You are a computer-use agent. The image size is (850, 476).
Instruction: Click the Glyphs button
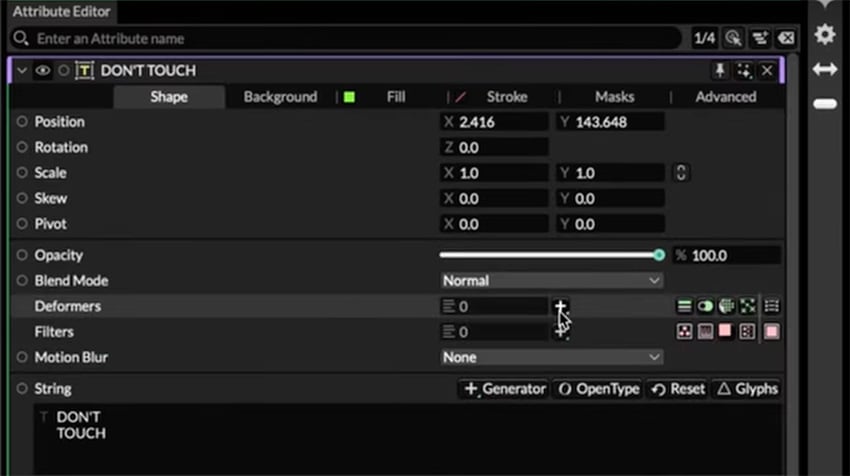click(747, 389)
